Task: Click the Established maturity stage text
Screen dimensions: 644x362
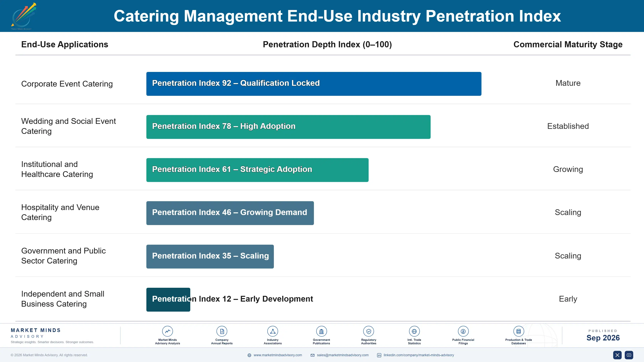Action: click(568, 126)
